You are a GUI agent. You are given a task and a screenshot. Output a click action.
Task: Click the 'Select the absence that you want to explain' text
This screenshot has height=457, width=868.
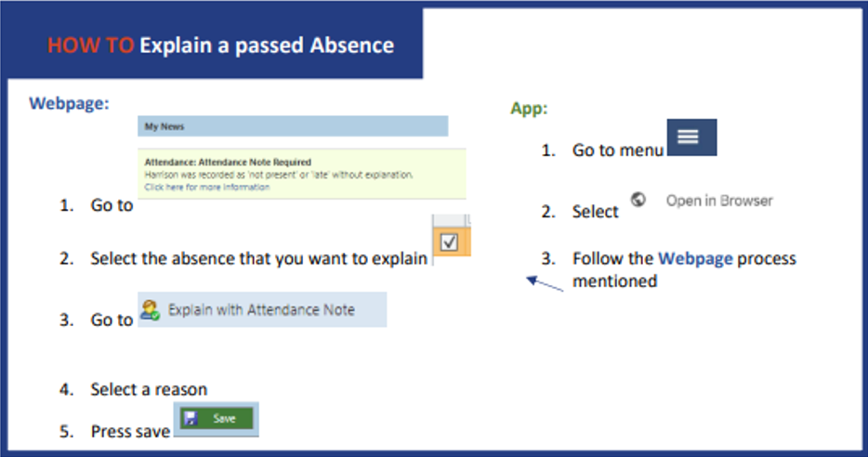click(258, 258)
